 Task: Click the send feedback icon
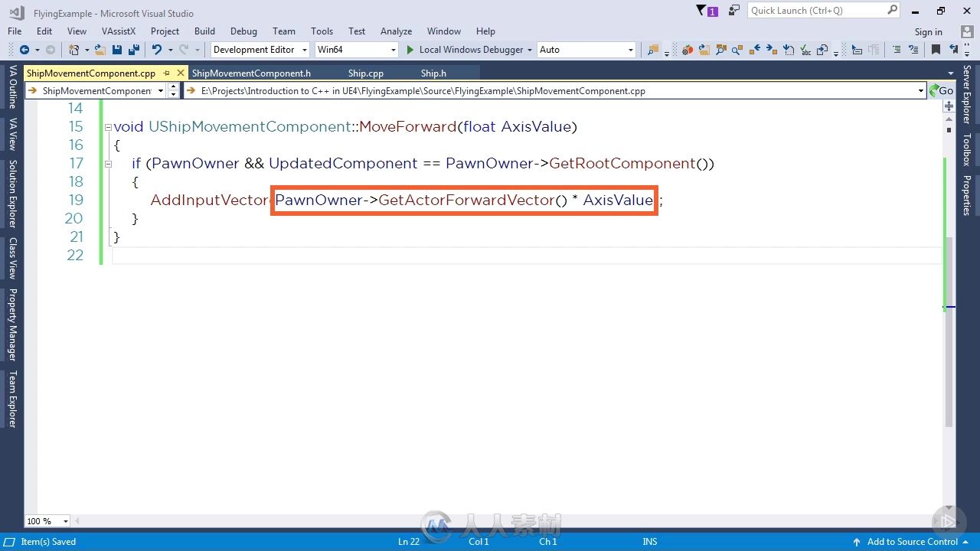[x=734, y=11]
